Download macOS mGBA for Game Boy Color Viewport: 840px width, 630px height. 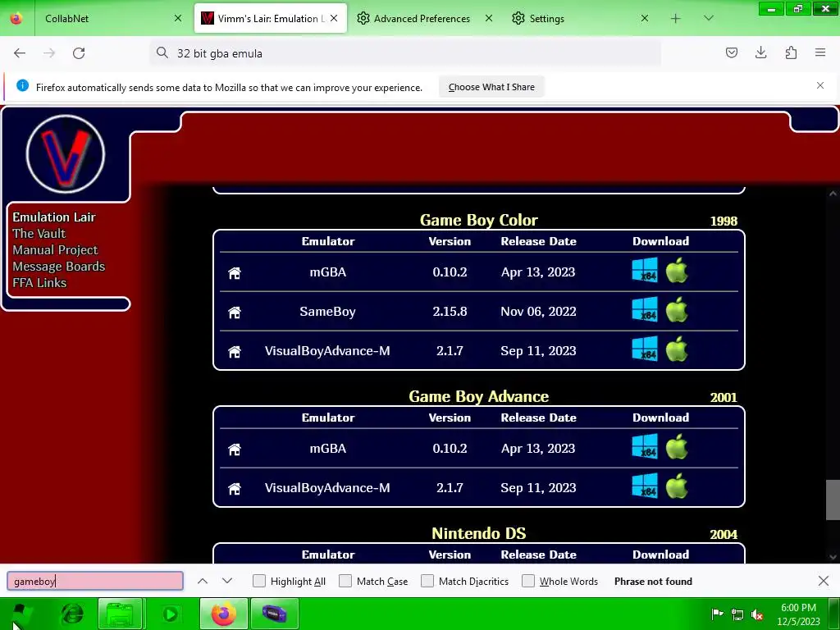click(677, 269)
